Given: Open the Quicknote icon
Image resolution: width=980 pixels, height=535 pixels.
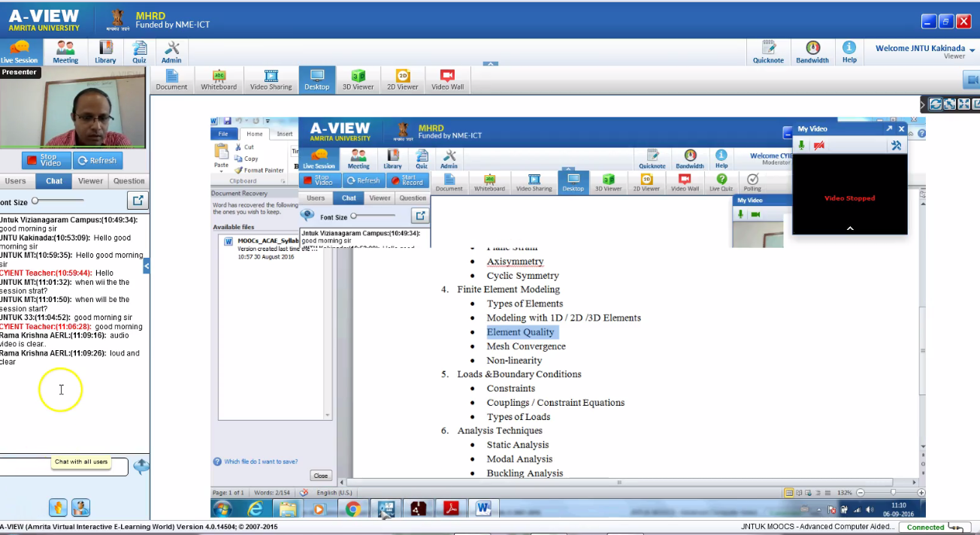Looking at the screenshot, I should [768, 52].
